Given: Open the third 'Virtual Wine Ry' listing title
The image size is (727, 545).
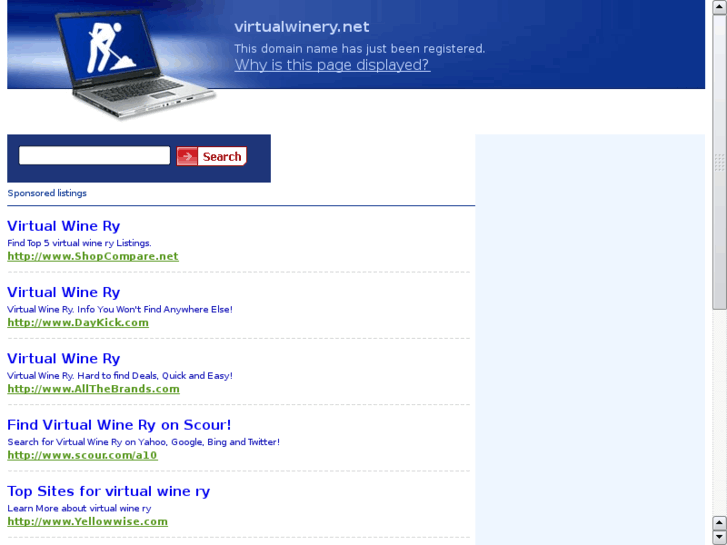Looking at the screenshot, I should (64, 359).
